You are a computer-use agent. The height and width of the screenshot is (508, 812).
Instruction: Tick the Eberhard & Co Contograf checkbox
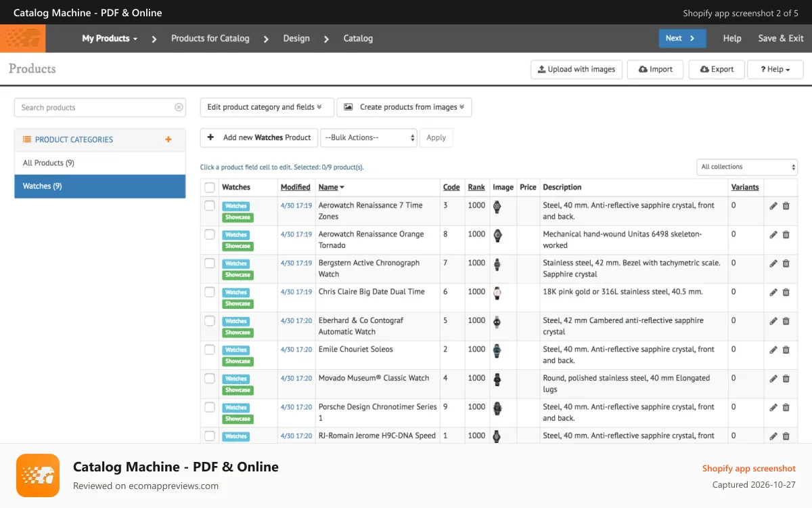[210, 321]
